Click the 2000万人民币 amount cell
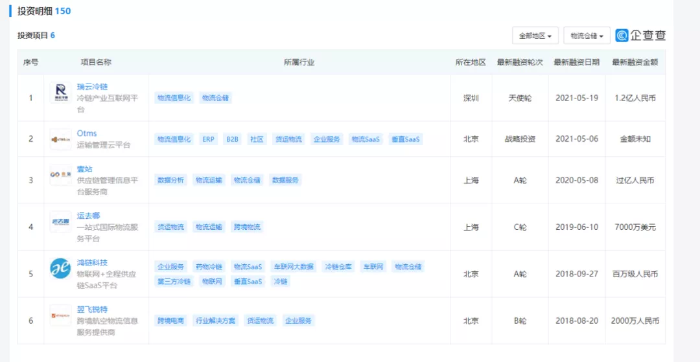Screen dimensions: 700x362 [635, 320]
